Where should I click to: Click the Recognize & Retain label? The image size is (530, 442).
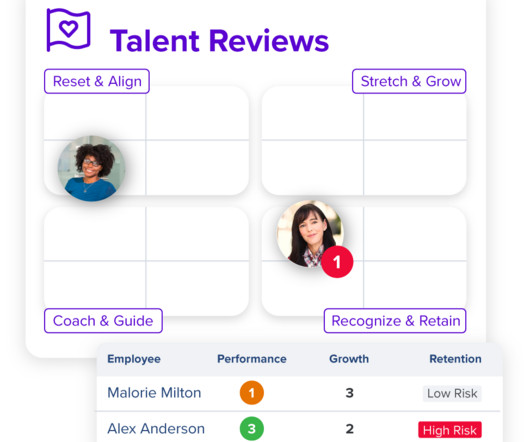coord(395,321)
